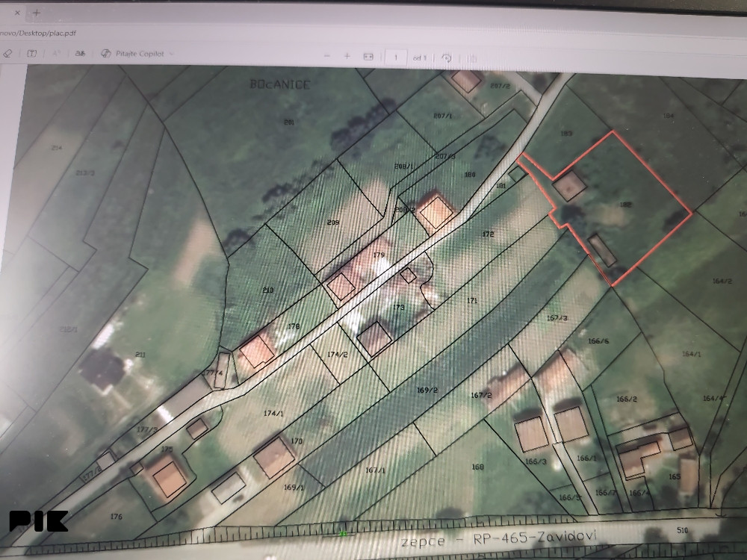Click parcel label 207/1 on the map

(x=442, y=116)
